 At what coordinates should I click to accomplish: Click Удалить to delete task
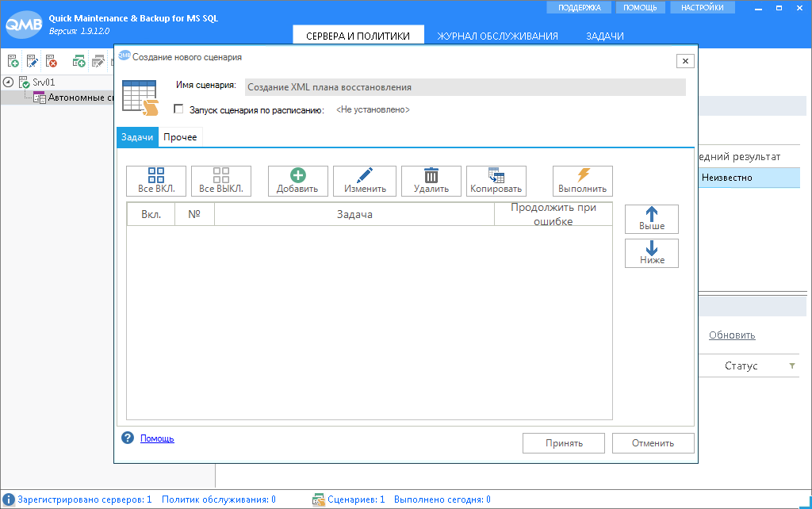[x=431, y=181]
